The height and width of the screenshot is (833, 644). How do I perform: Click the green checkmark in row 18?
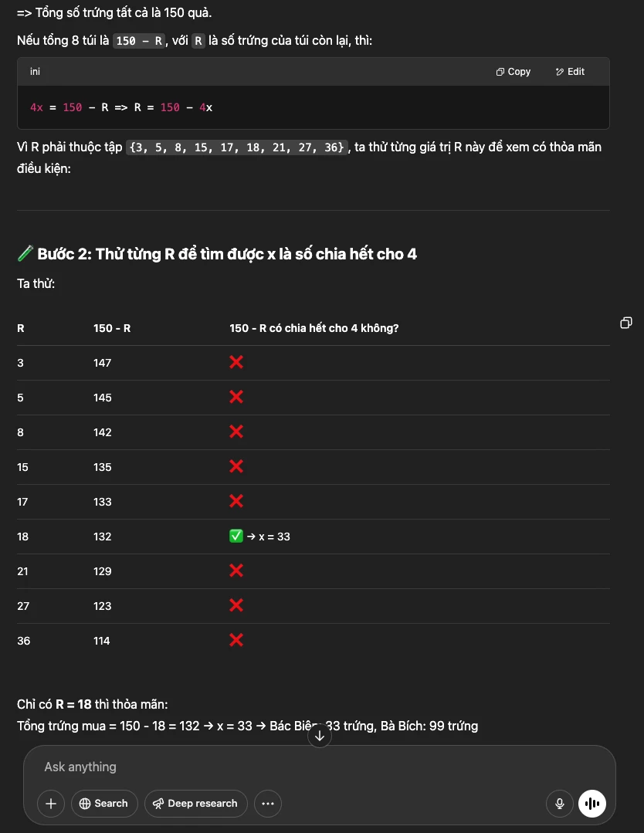236,536
